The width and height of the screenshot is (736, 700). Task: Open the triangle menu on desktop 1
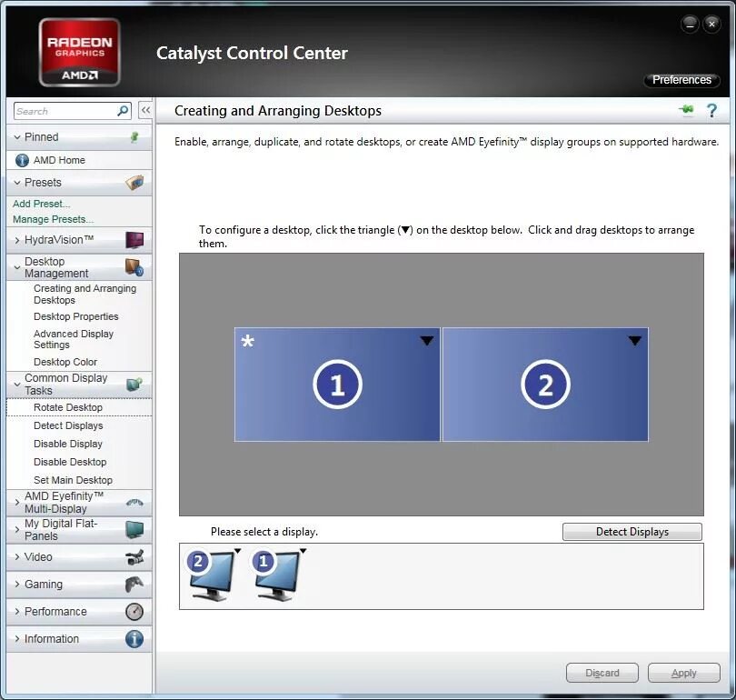click(427, 341)
